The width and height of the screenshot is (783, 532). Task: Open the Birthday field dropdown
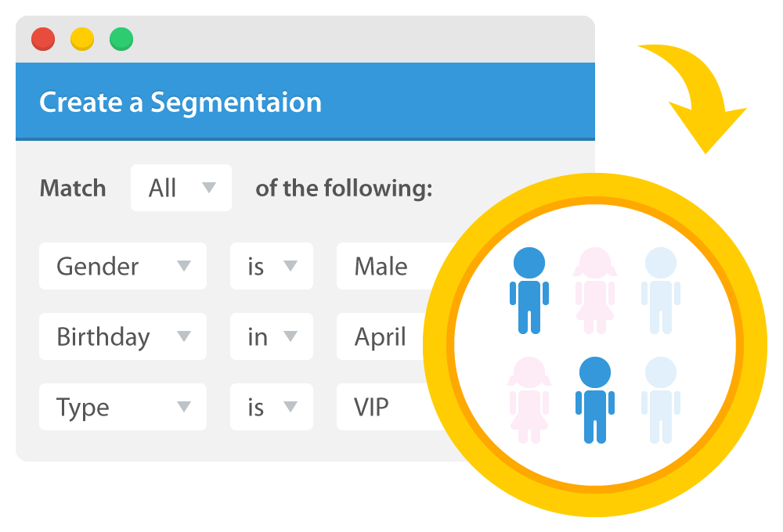123,336
